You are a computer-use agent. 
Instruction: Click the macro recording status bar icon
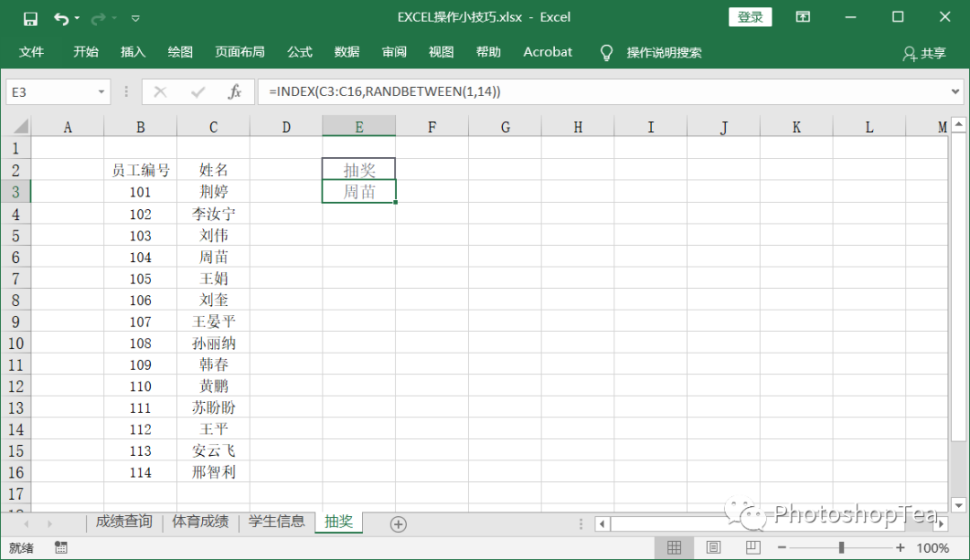pyautogui.click(x=61, y=547)
